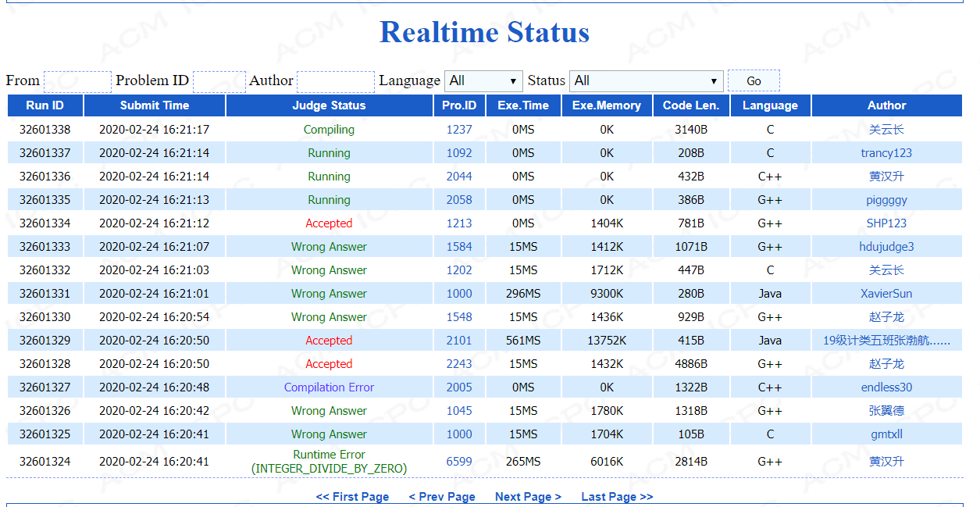The width and height of the screenshot is (980, 507).
Task: Click the 561MS execution time cell
Action: click(523, 341)
